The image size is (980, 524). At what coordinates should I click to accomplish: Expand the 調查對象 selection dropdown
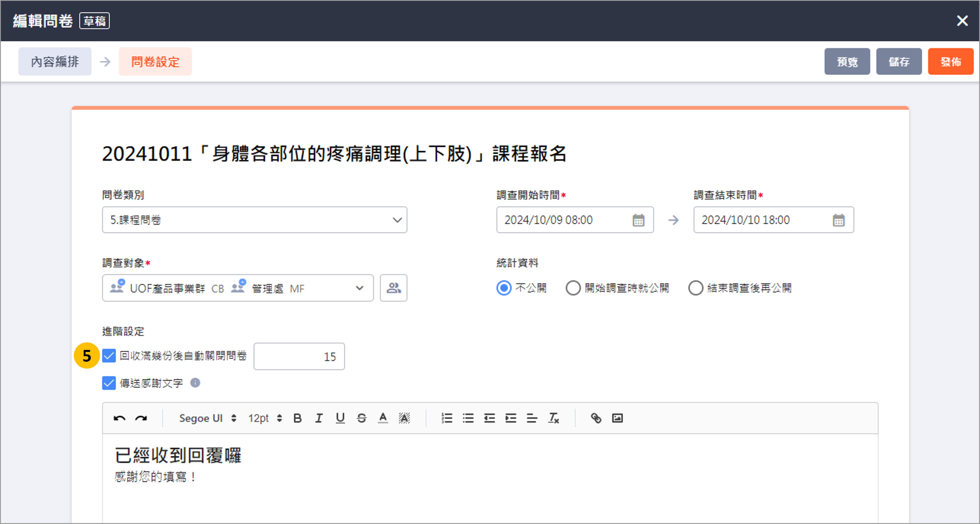359,288
